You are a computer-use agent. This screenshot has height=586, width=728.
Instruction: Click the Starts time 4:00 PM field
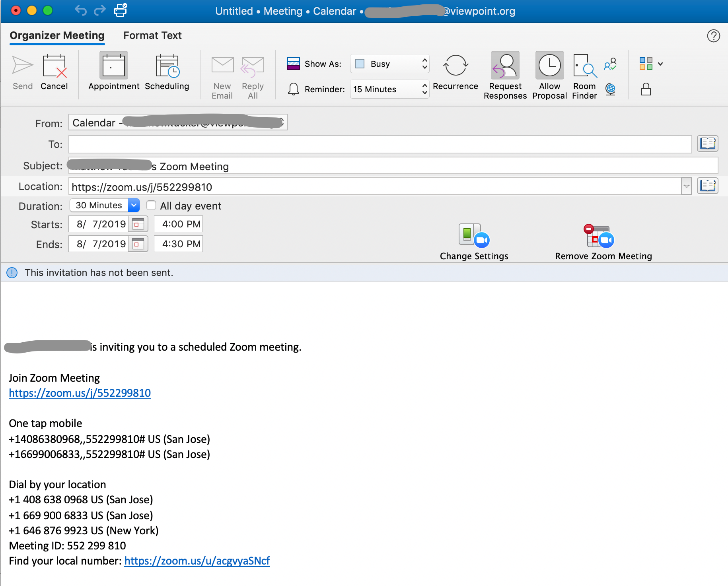point(179,224)
